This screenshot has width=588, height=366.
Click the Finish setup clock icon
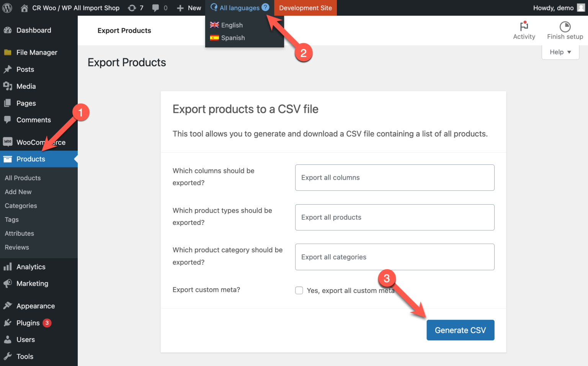click(565, 27)
